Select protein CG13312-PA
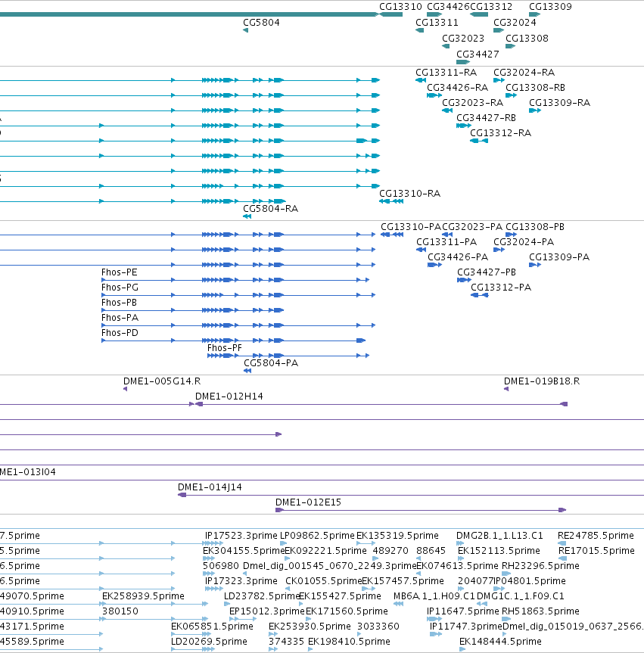 coord(501,288)
